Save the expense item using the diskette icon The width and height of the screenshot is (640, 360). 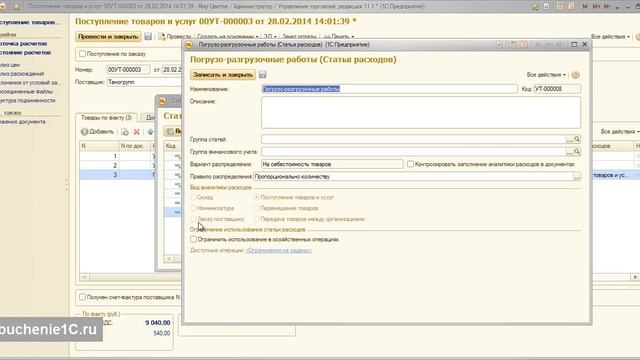[x=262, y=75]
